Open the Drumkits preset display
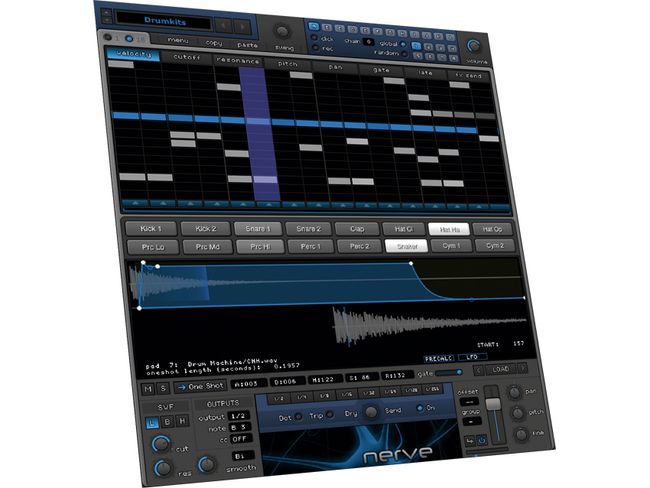 click(x=164, y=21)
